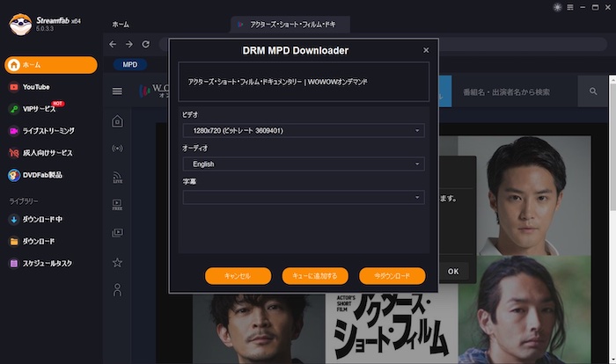The height and width of the screenshot is (364, 616).
Task: Click the video title text field
Action: 304,82
